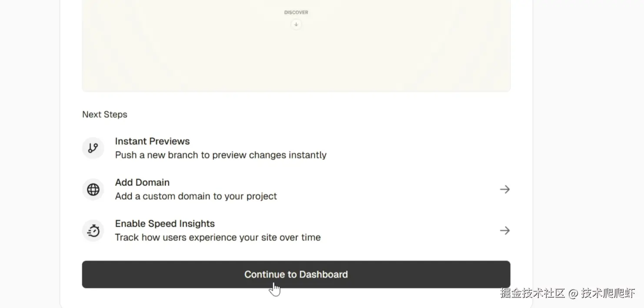Click the right arrow on Speed Insights row

coord(505,231)
